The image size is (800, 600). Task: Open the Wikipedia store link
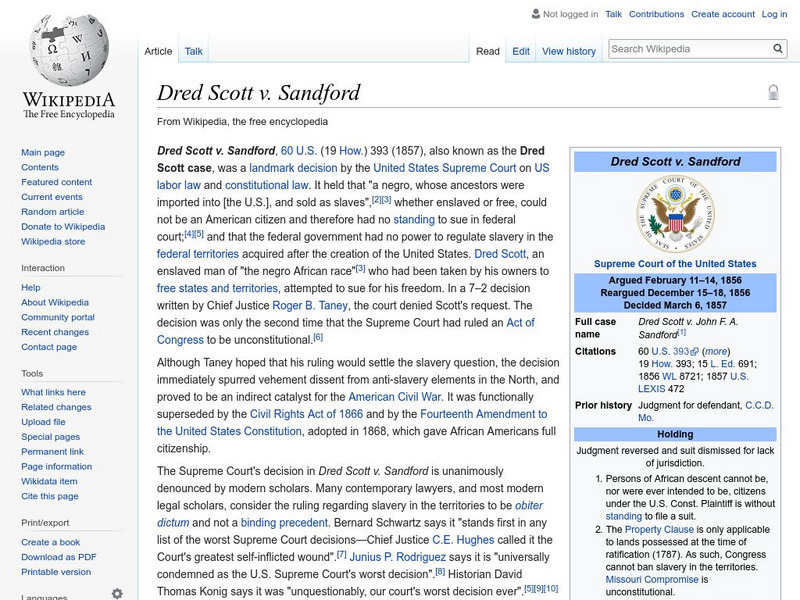tap(53, 241)
